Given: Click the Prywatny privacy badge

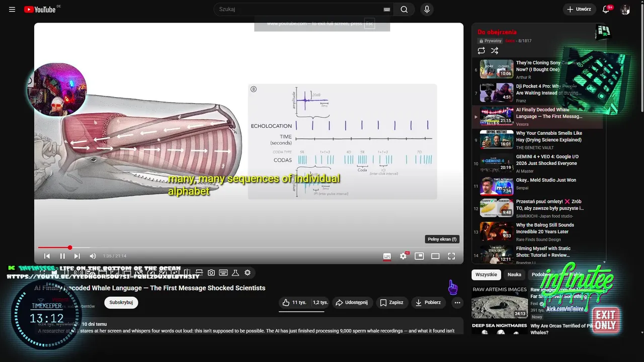Looking at the screenshot, I should coord(490,41).
